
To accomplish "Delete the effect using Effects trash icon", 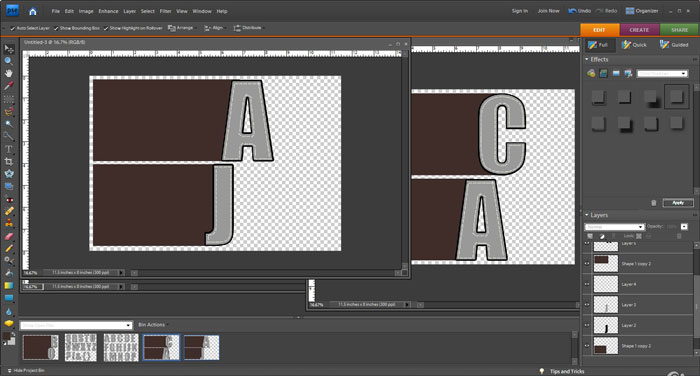I will coord(654,203).
